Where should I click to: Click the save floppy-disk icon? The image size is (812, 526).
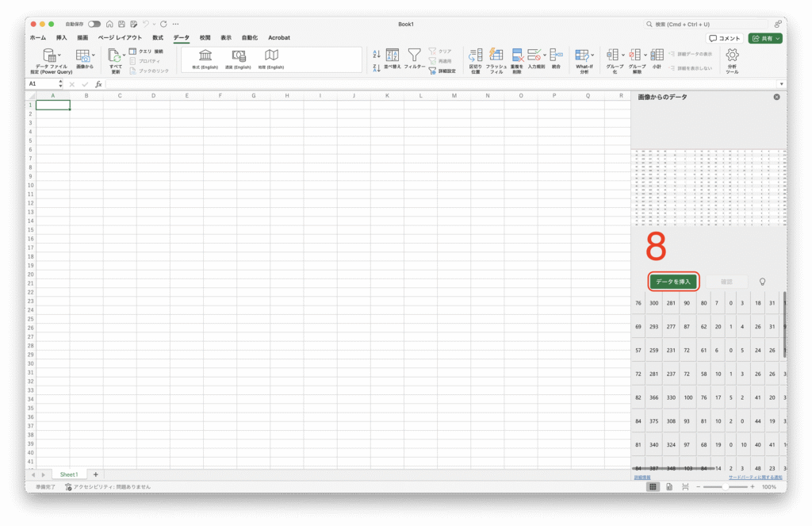121,24
